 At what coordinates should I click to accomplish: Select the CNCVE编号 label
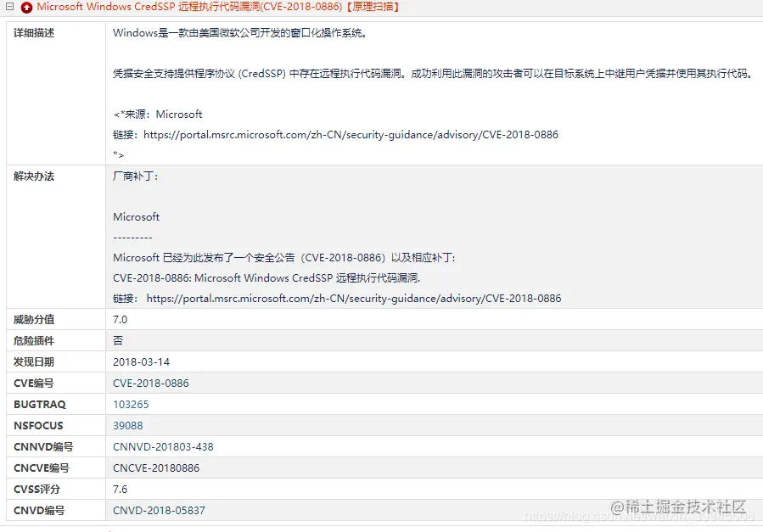(42, 468)
